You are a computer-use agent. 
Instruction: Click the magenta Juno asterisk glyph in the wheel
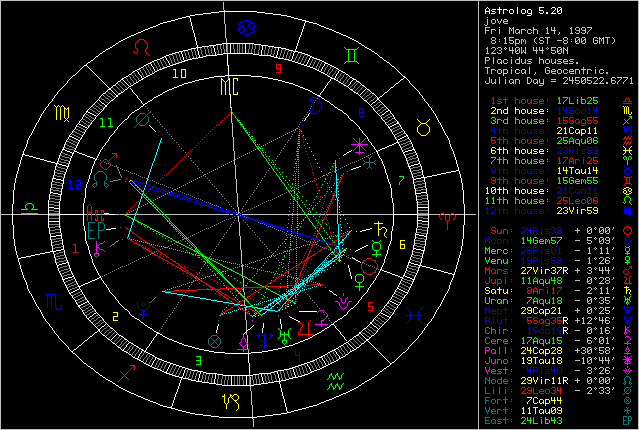pyautogui.click(x=359, y=146)
